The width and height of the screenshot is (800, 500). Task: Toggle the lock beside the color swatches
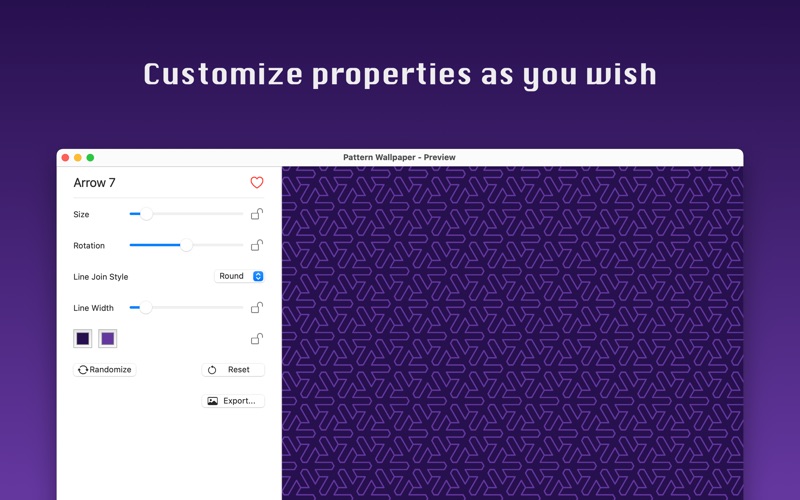257,339
